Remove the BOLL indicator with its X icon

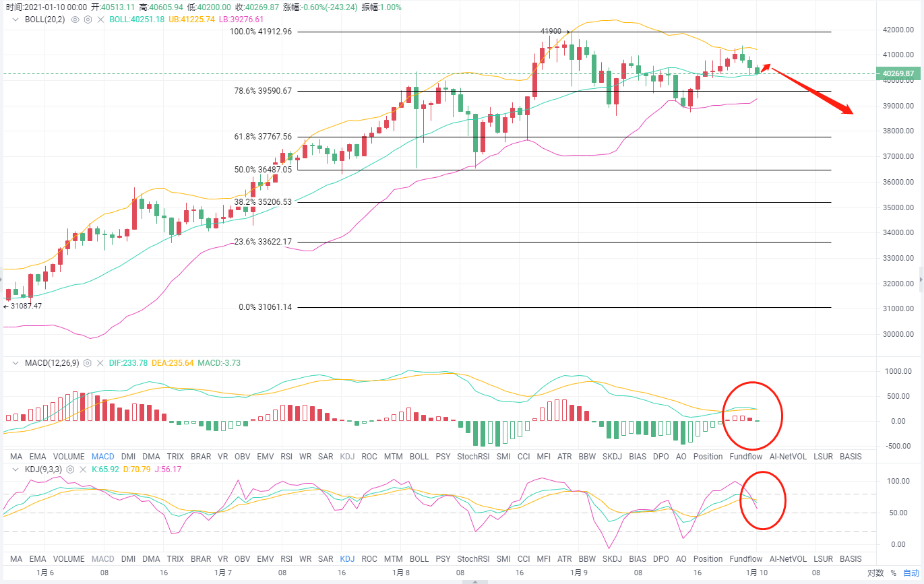tap(101, 20)
